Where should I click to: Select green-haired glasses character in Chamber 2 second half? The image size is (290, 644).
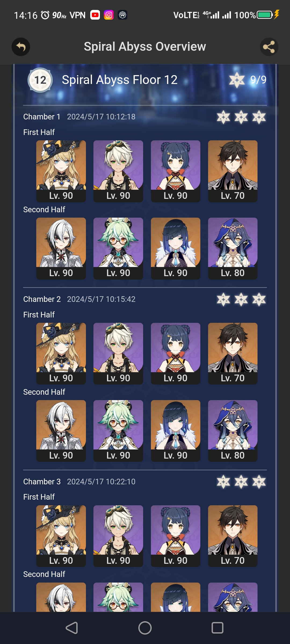point(118,431)
